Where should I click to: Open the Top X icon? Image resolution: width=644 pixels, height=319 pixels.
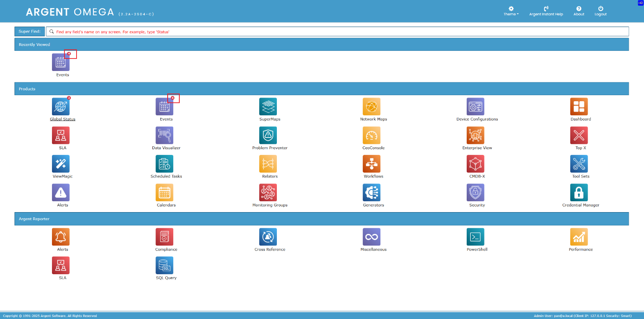[579, 136]
